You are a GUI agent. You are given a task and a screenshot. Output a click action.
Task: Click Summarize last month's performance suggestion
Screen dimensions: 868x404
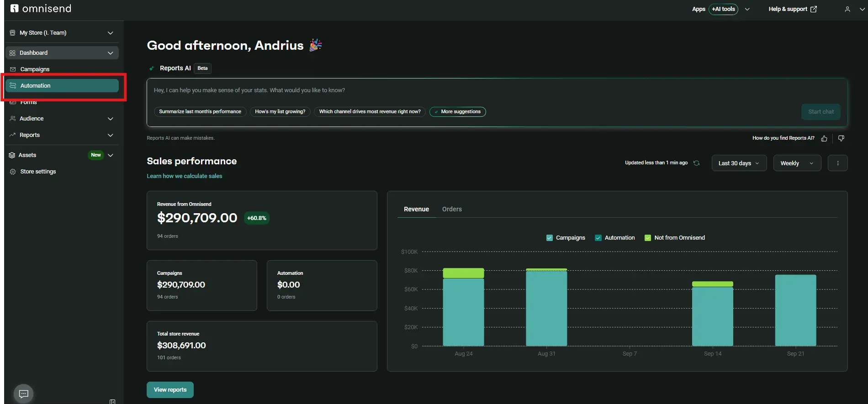click(200, 112)
